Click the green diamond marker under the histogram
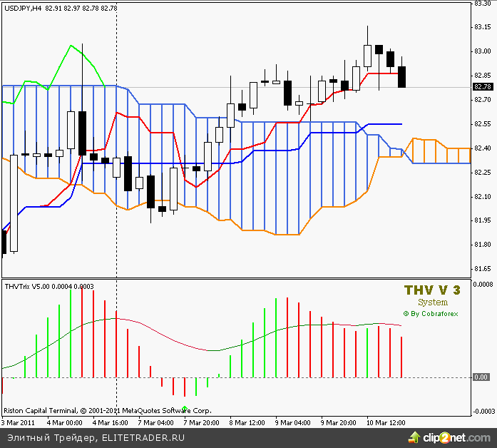Viewport: 497px width, 448px height. 185,408
